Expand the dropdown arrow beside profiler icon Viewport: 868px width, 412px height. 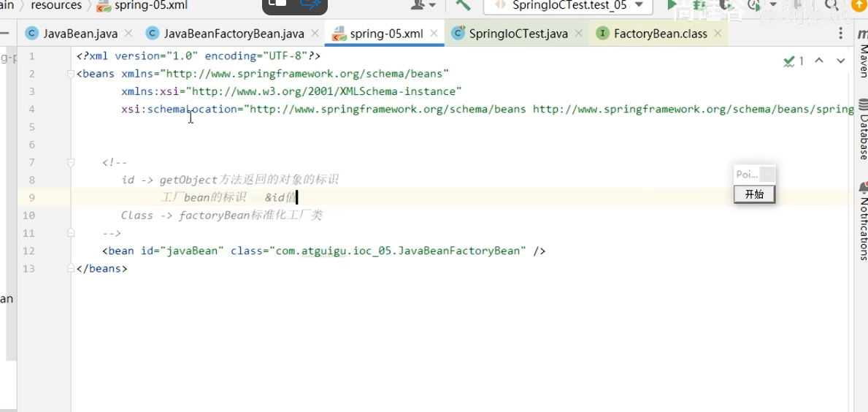773,5
